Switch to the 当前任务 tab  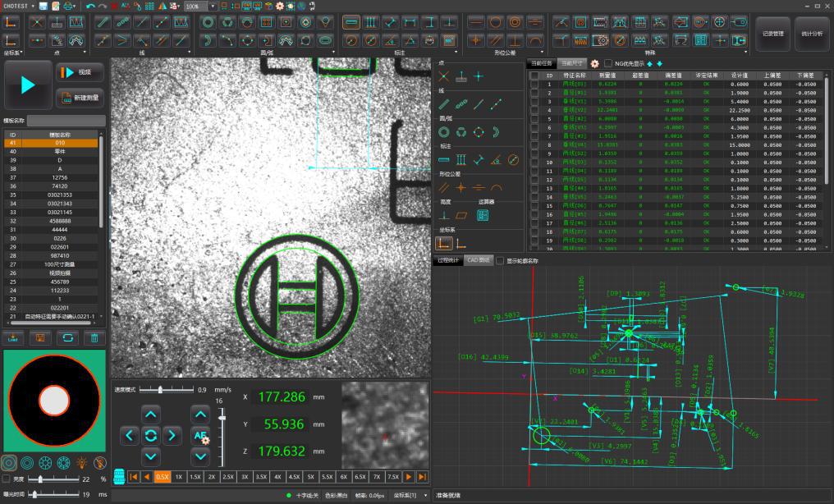tap(541, 63)
